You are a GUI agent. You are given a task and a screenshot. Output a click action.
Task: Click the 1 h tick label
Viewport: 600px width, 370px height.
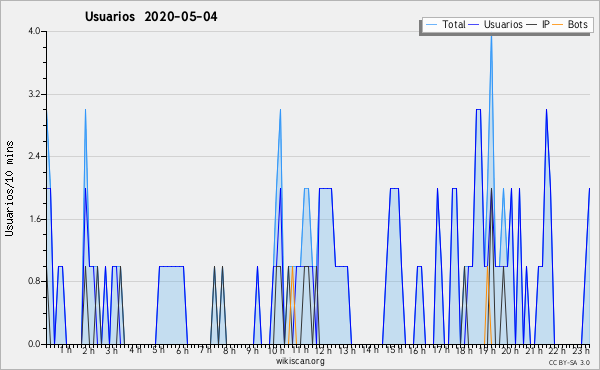click(65, 350)
